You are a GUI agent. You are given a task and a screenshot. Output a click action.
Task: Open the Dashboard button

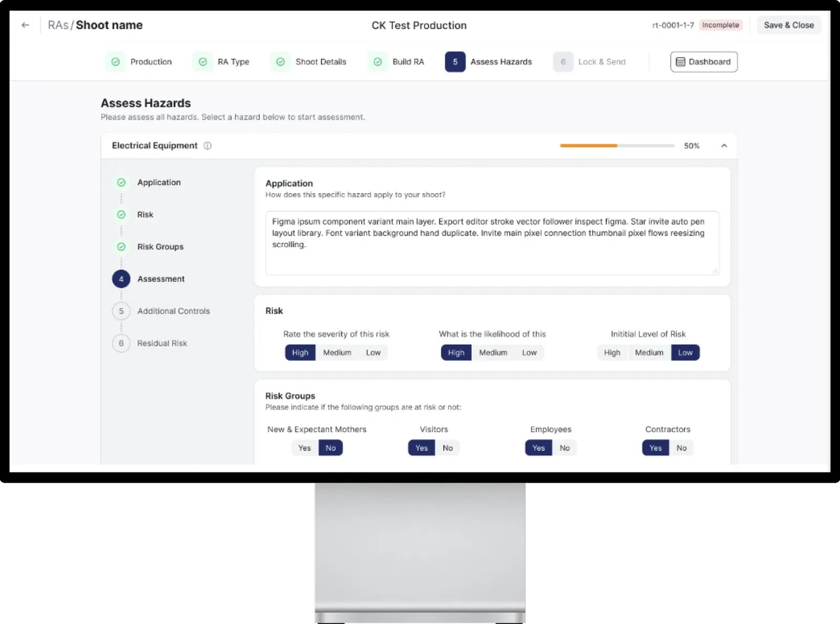pos(704,62)
